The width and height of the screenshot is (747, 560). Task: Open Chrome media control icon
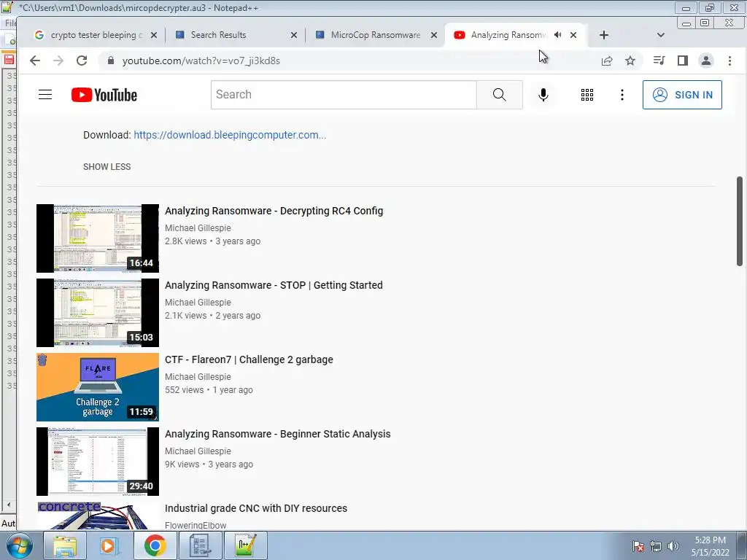coord(659,61)
